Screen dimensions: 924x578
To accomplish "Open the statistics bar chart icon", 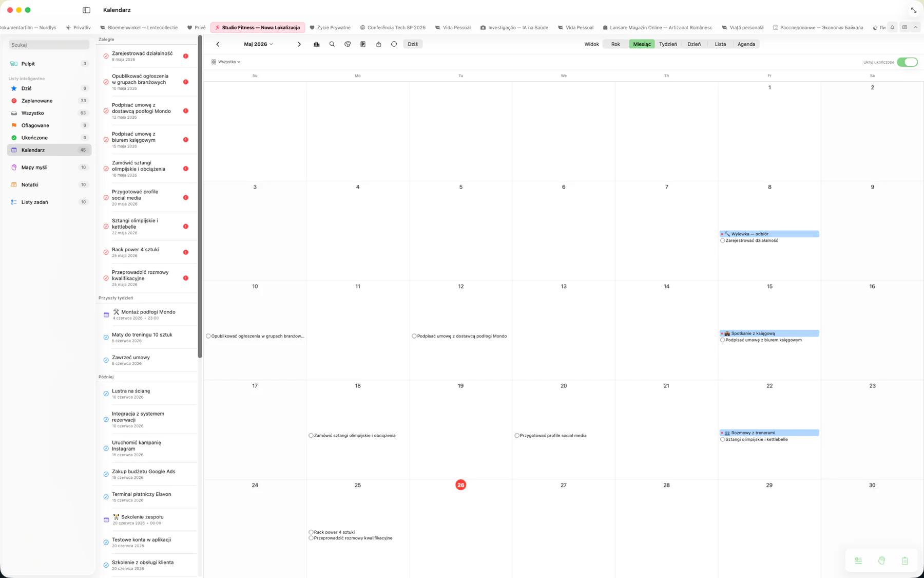I will 317,44.
